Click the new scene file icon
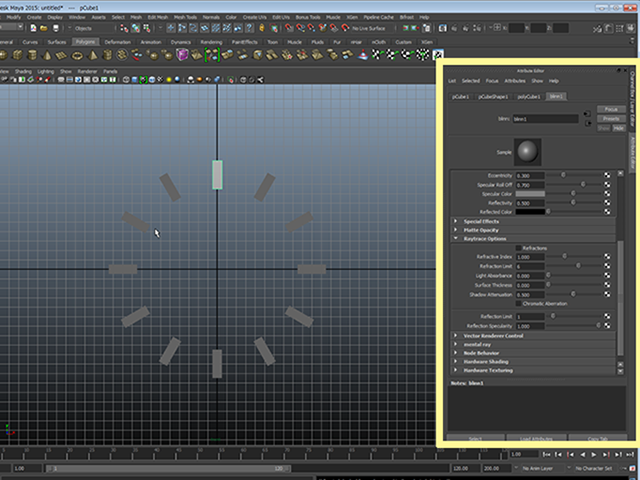Screen dimensions: 640x480 point(33,28)
